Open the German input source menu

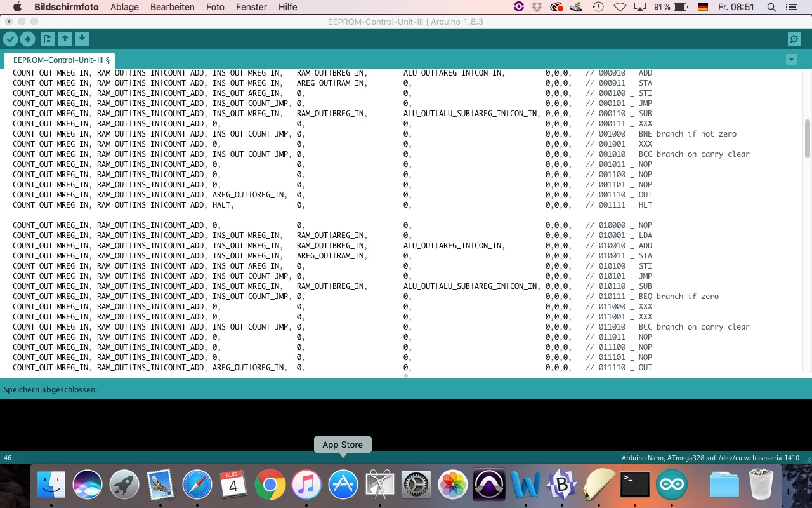coord(702,7)
